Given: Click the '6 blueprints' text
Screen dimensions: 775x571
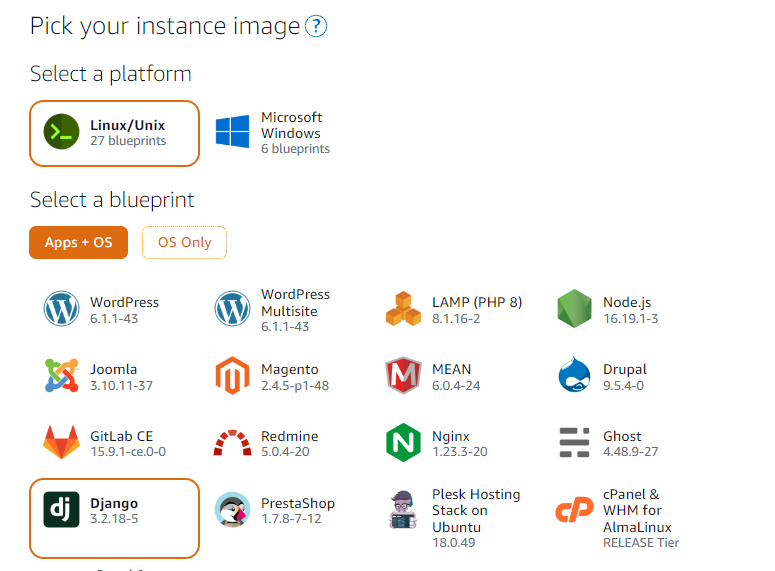Looking at the screenshot, I should tap(295, 149).
